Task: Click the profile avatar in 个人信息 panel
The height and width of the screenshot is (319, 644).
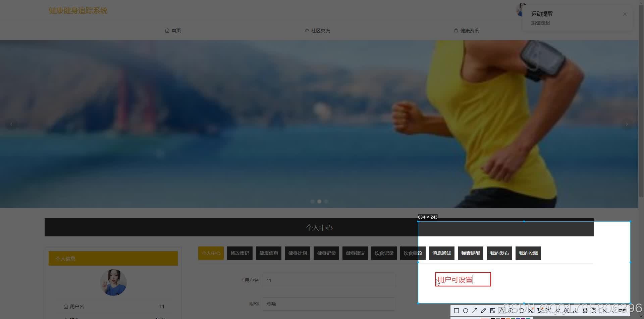Action: point(113,282)
